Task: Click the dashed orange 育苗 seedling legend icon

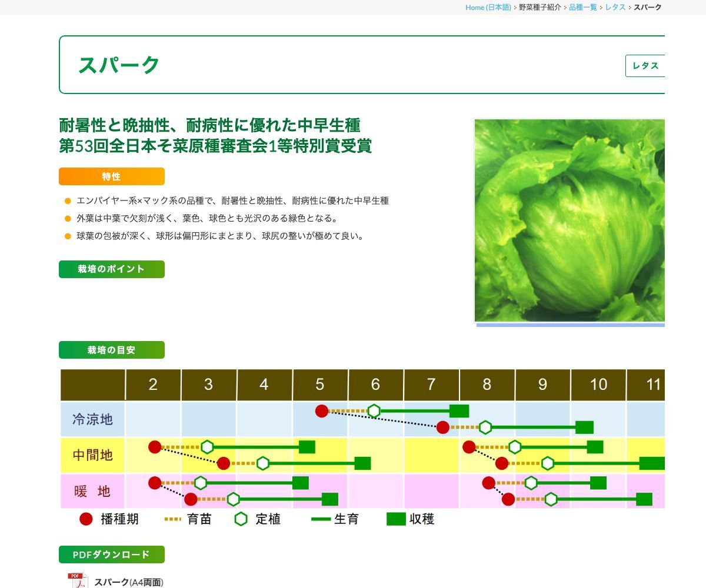Action: click(171, 519)
